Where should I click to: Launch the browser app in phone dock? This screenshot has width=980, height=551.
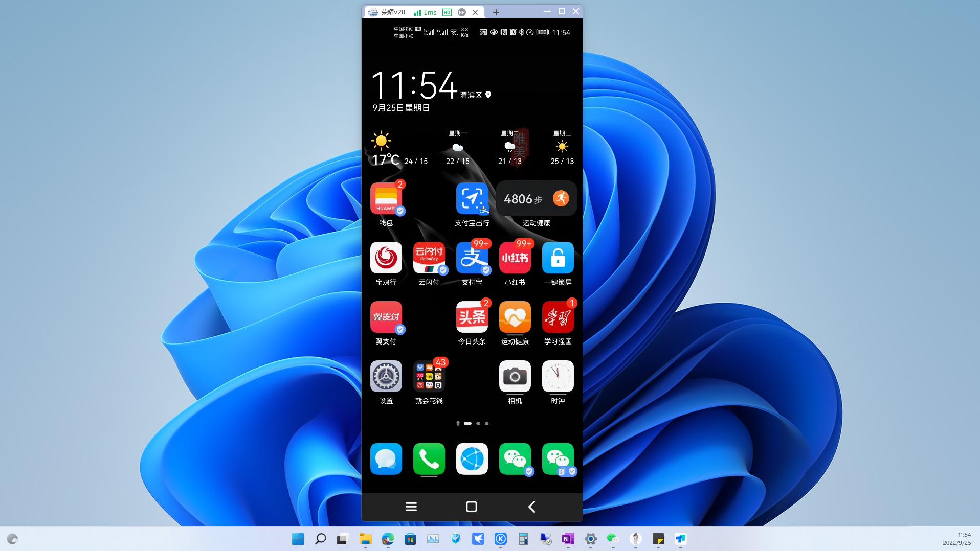472,459
